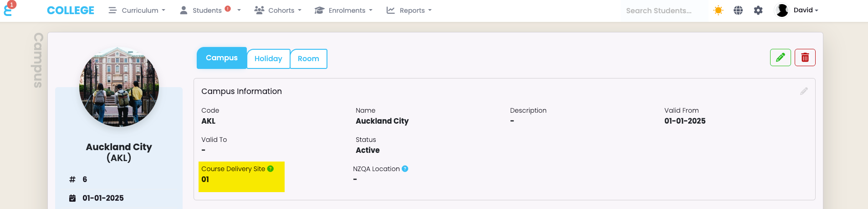
Task: Click the globe language icon
Action: tap(738, 10)
